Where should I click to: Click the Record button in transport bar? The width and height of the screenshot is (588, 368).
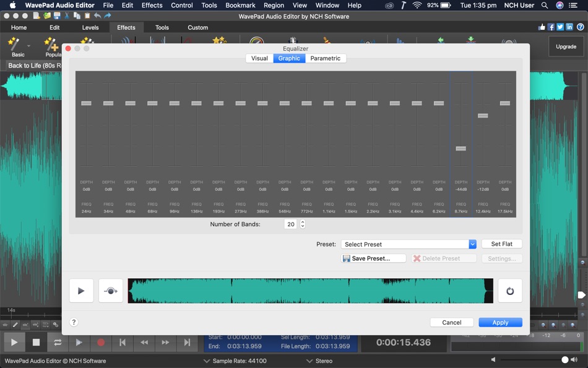[x=100, y=342]
